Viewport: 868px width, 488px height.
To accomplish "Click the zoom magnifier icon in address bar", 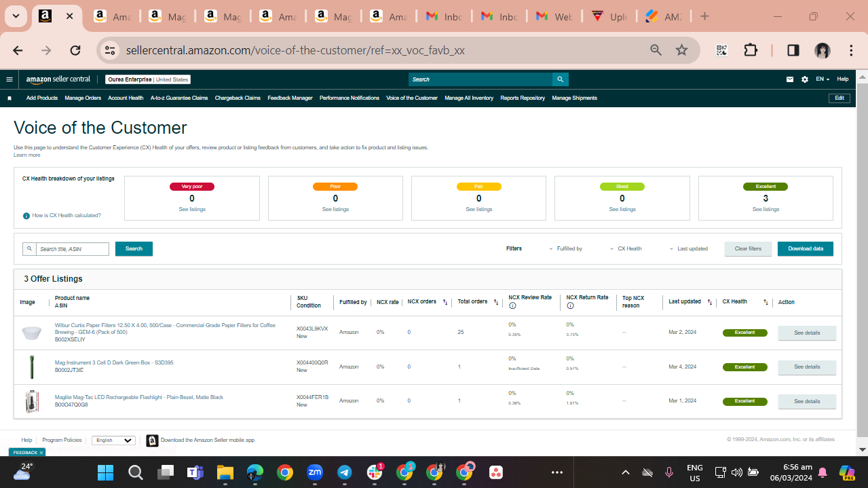I will (x=656, y=50).
